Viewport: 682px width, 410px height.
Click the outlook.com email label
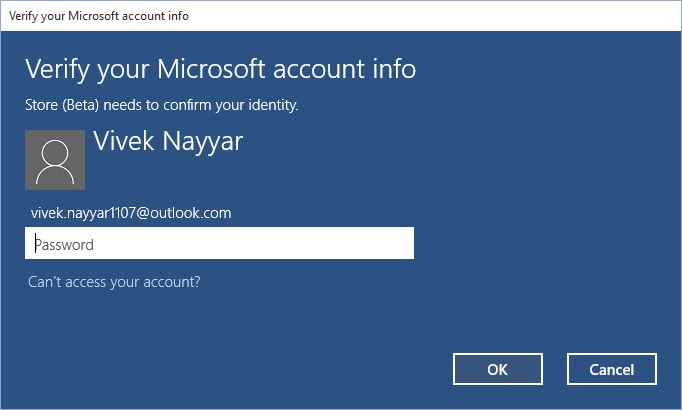131,213
